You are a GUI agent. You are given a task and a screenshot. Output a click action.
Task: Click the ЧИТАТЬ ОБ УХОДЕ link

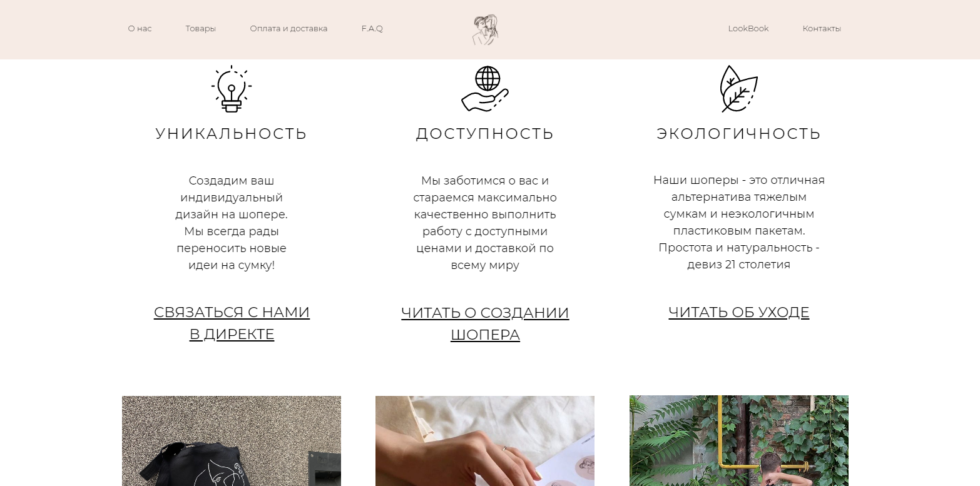click(x=738, y=312)
